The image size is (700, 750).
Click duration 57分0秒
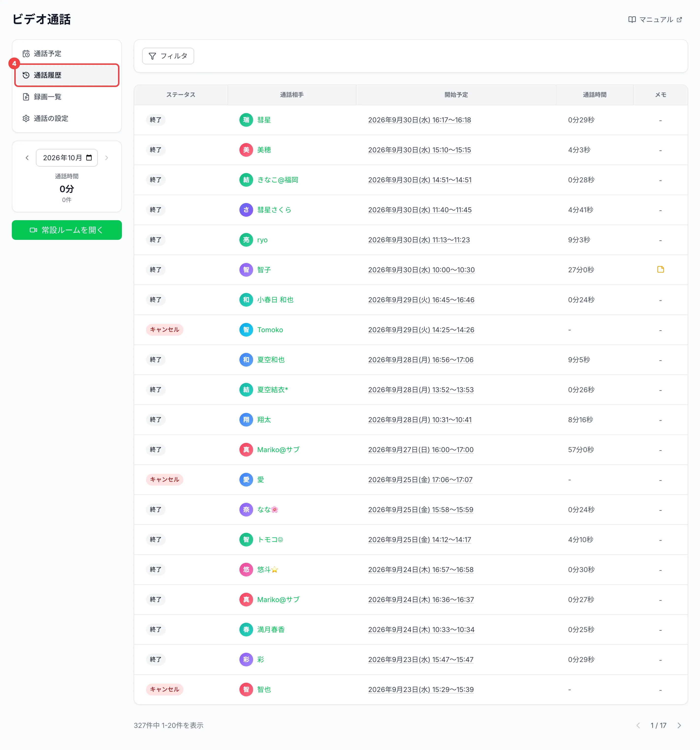(x=581, y=450)
